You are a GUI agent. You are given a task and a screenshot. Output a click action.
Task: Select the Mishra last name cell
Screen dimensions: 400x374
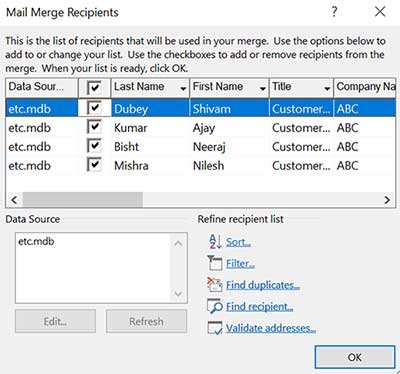click(x=131, y=166)
